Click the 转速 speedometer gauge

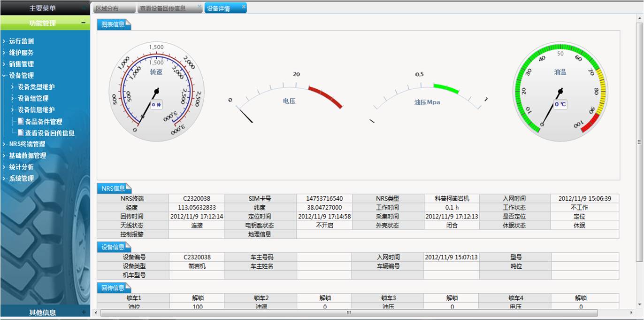(x=156, y=91)
